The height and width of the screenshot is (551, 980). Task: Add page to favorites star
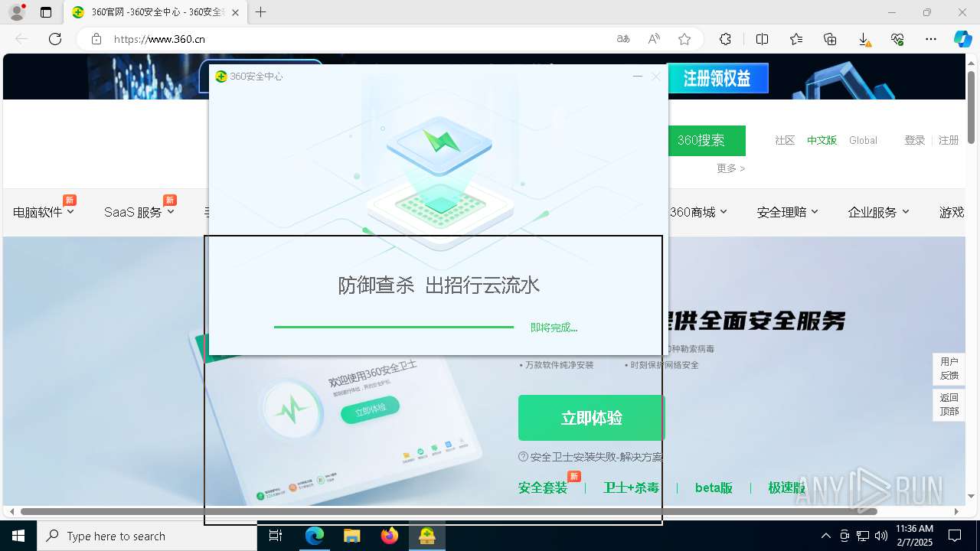pyautogui.click(x=684, y=39)
